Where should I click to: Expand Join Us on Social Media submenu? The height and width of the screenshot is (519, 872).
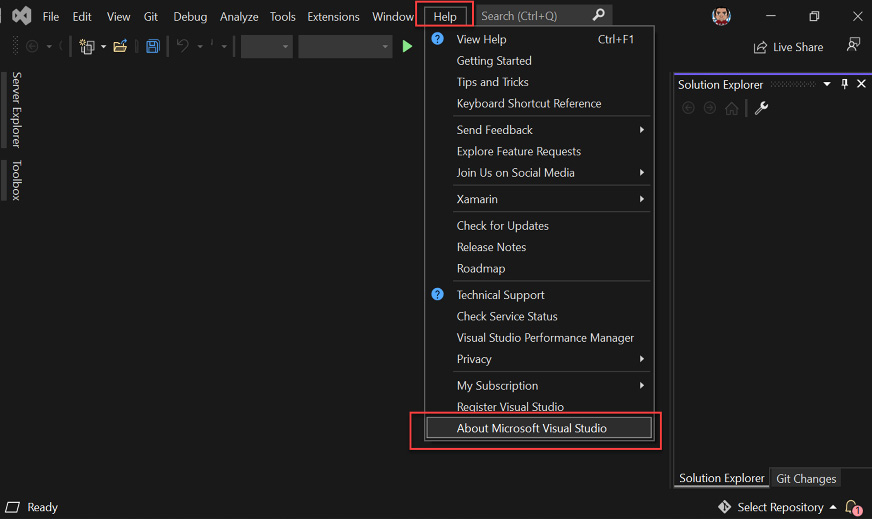point(642,172)
